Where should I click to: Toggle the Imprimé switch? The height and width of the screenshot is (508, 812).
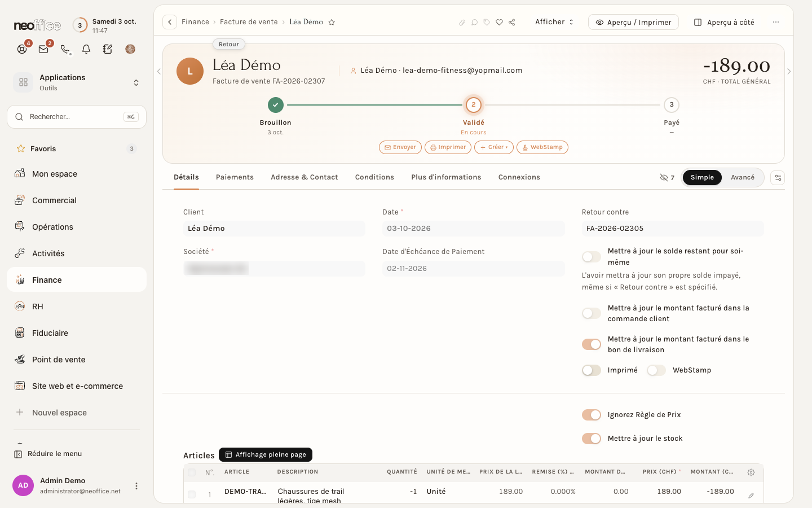pos(592,370)
